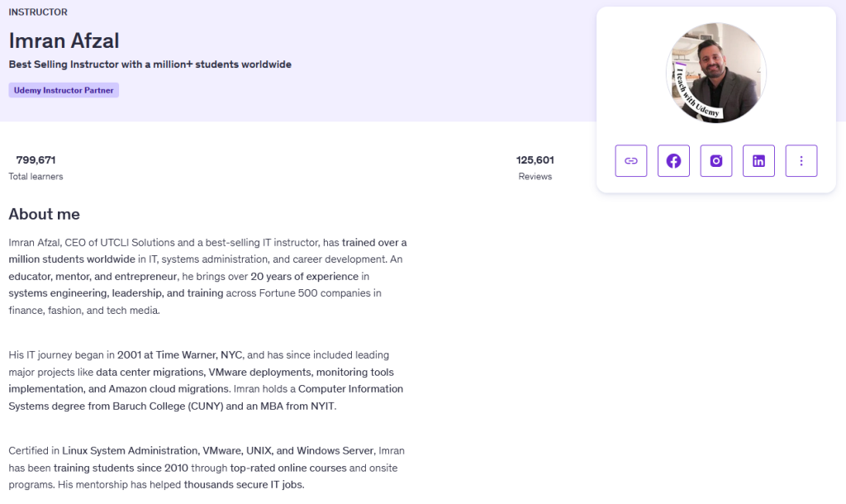Click the Total learners label
Viewport: 846px width, 504px height.
click(x=36, y=177)
